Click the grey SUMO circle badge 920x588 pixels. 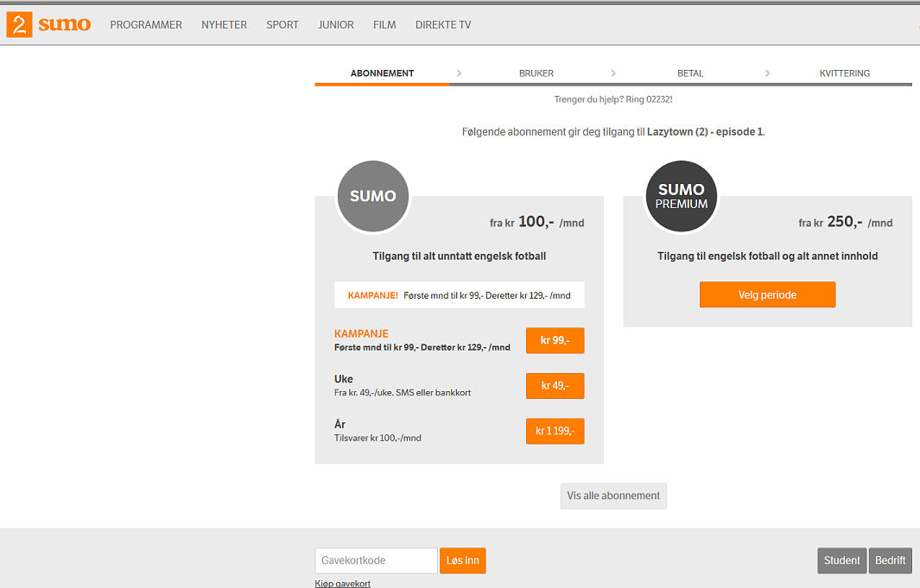point(373,196)
